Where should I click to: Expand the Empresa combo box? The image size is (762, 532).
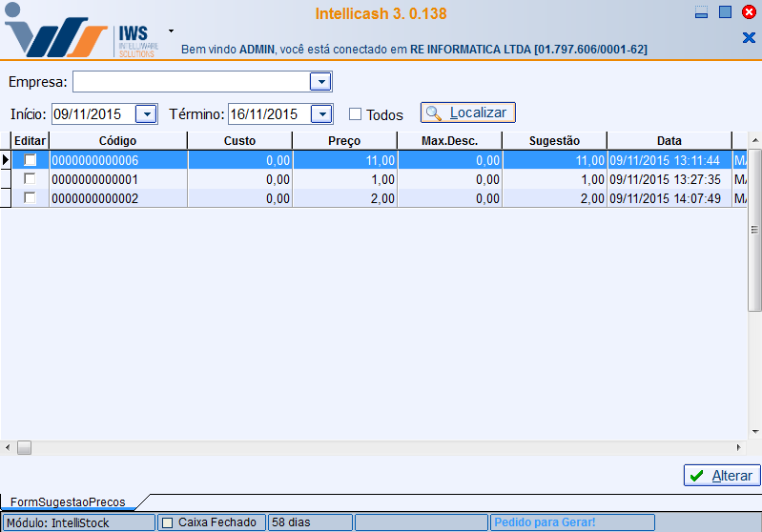(320, 82)
